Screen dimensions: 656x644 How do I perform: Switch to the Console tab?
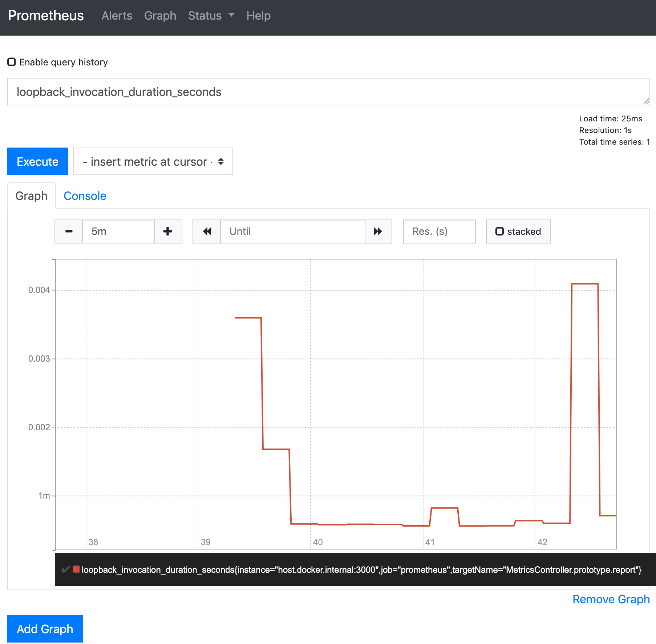click(x=85, y=196)
